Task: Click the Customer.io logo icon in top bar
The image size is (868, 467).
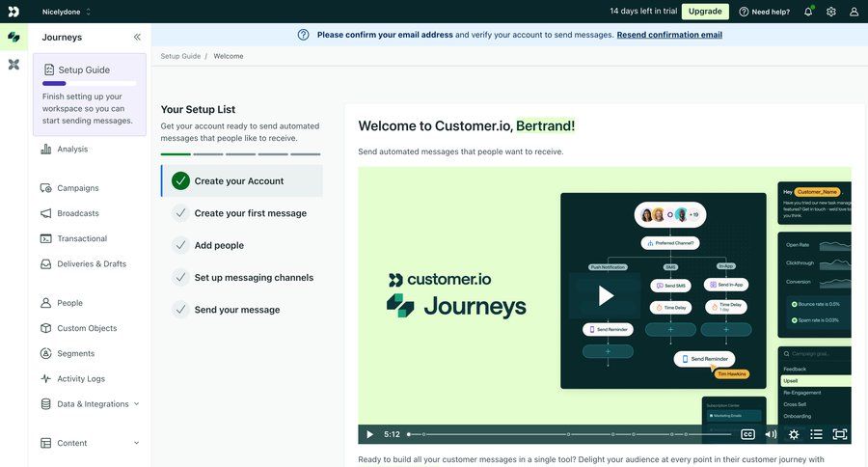Action: pyautogui.click(x=14, y=12)
